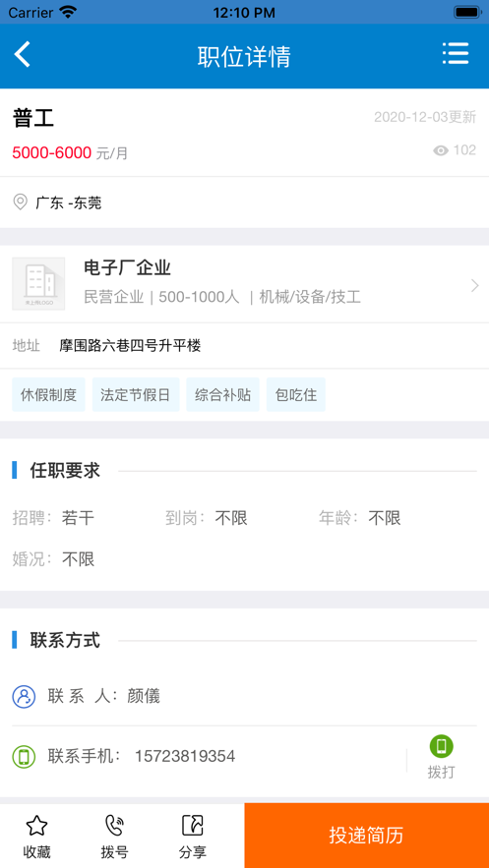This screenshot has width=489, height=868.
Task: Tap the green 拨打 phone icon
Action: (442, 746)
